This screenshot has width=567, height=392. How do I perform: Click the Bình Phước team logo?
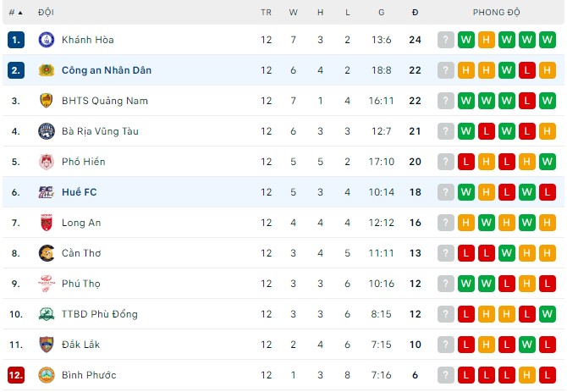coord(46,375)
